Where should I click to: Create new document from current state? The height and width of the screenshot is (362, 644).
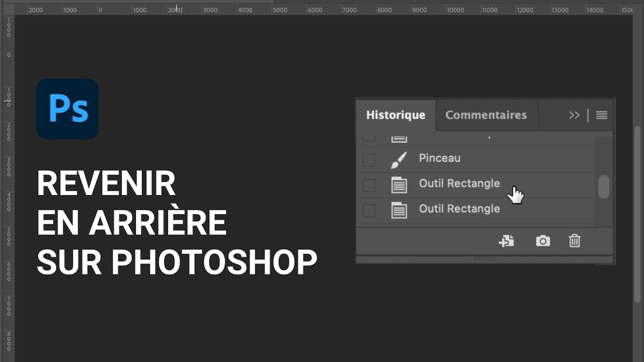coord(506,241)
